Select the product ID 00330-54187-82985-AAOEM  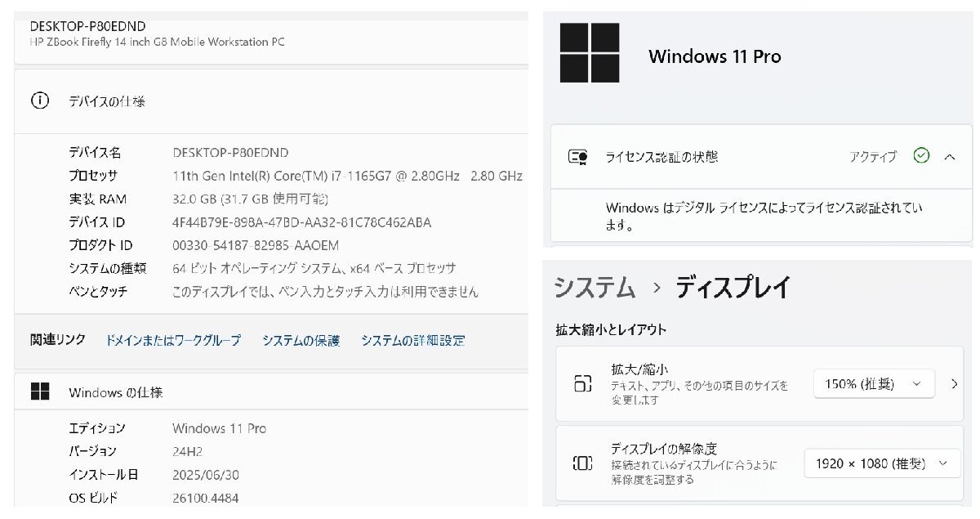pos(256,245)
